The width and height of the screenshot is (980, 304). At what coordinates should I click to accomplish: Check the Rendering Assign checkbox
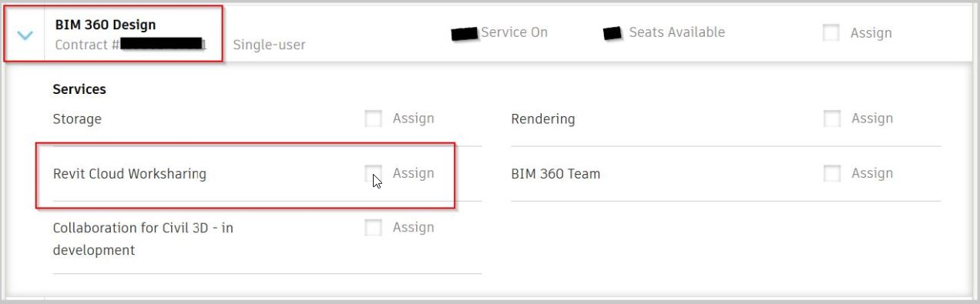click(832, 119)
